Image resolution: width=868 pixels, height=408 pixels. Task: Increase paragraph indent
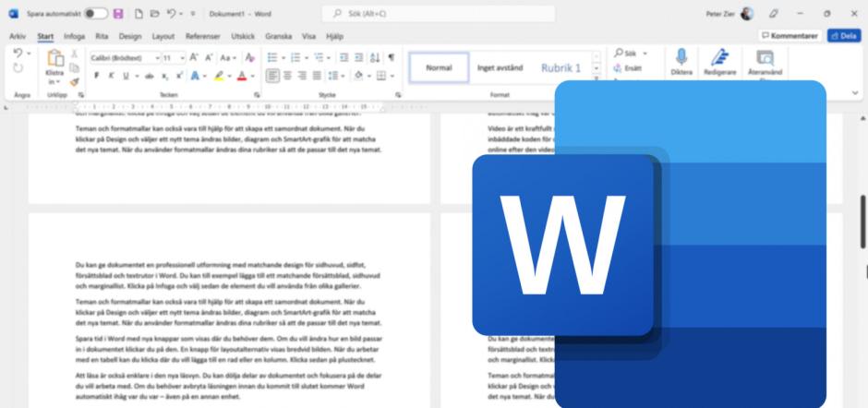tap(358, 57)
